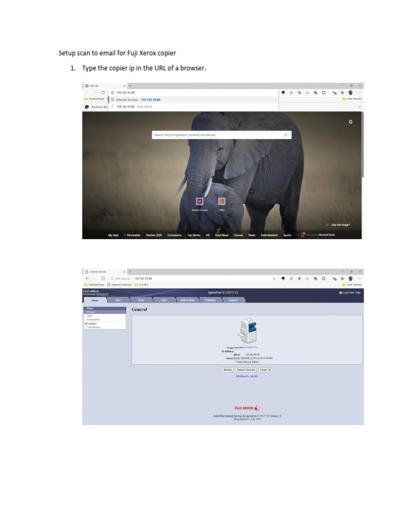
Task: Open a new tab in upper browser
Action: tap(130, 86)
